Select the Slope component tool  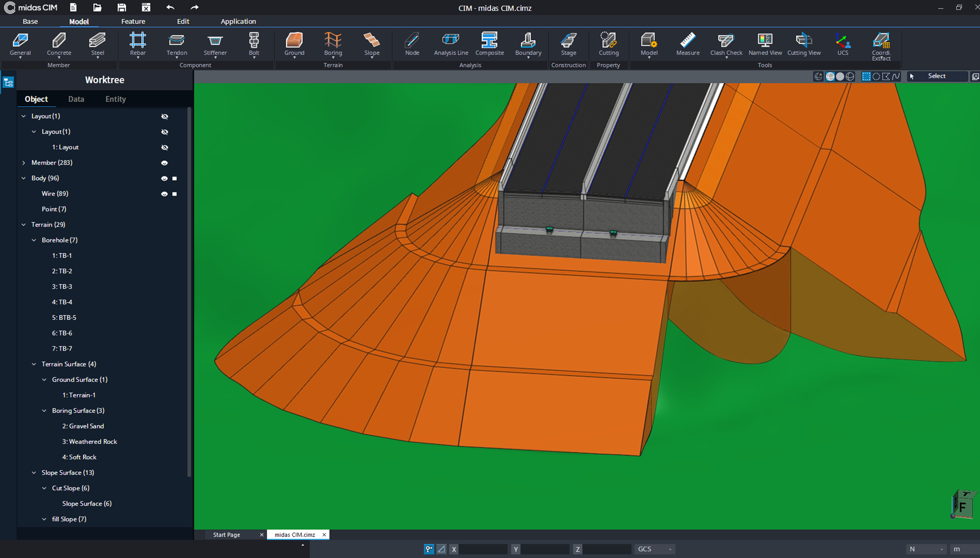click(x=372, y=45)
